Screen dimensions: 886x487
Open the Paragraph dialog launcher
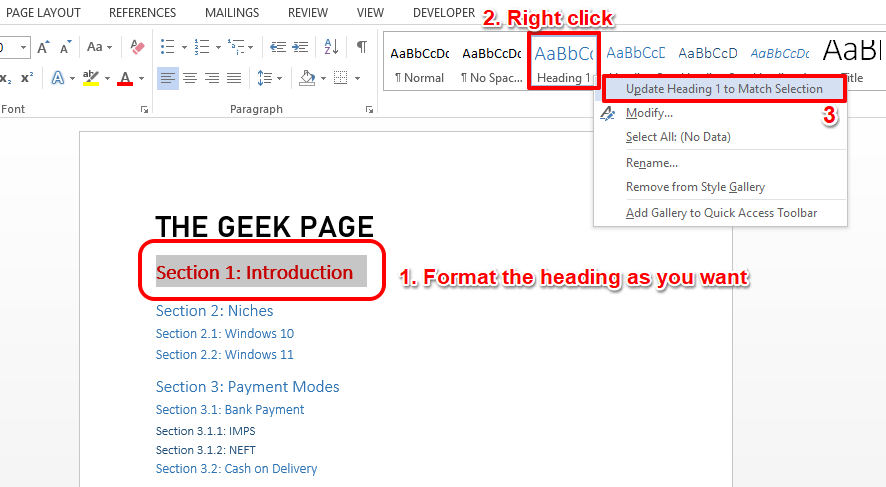(369, 110)
